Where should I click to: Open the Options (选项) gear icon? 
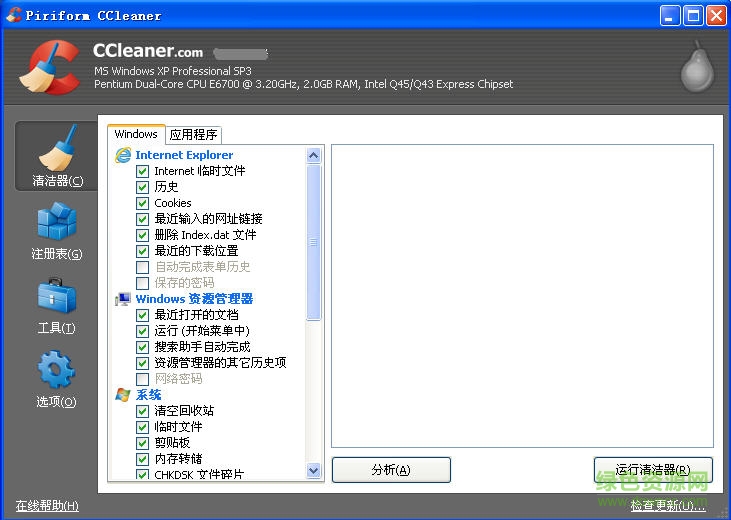click(x=56, y=369)
